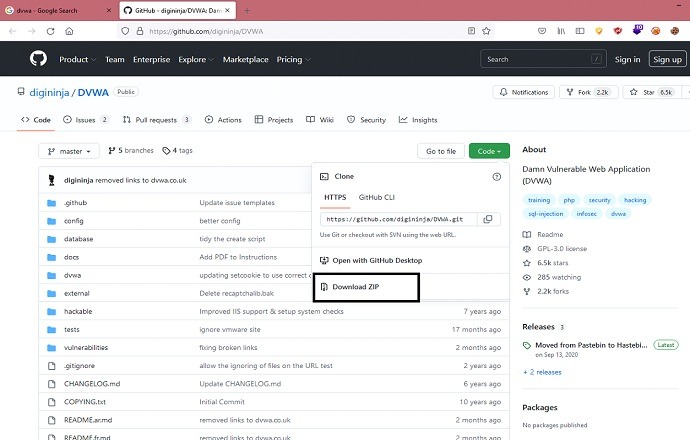The image size is (690, 440).
Task: Toggle the green Code dropdown button
Action: [x=489, y=151]
